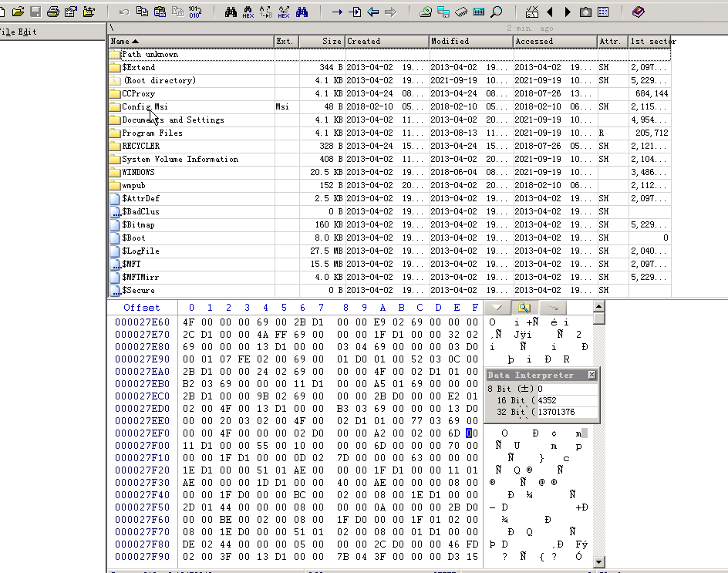Click the hex view scrollbar down arrow

pyautogui.click(x=599, y=562)
